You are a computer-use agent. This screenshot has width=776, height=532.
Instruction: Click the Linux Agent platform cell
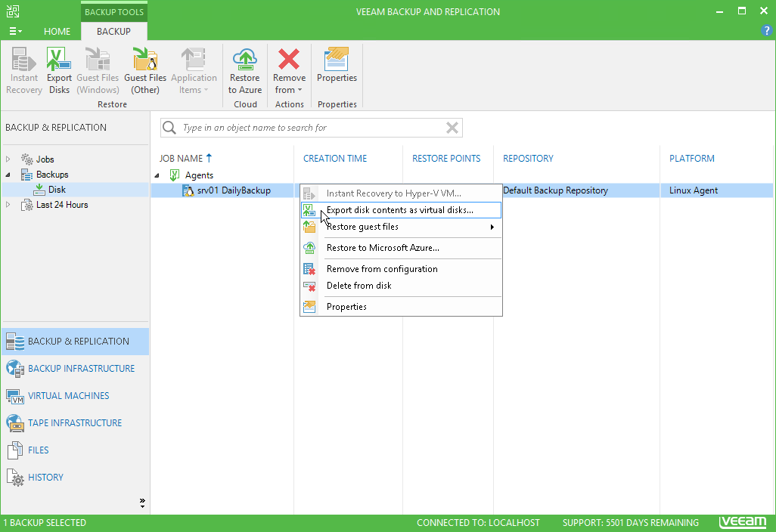tap(694, 190)
